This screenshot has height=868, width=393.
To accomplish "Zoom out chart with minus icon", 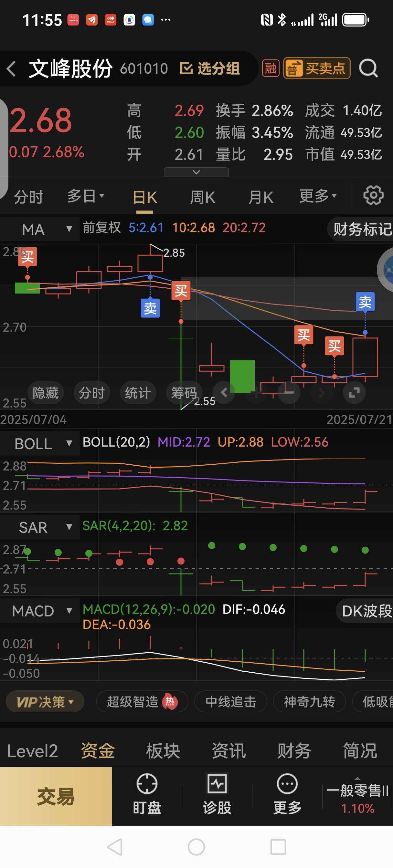I will [x=289, y=393].
